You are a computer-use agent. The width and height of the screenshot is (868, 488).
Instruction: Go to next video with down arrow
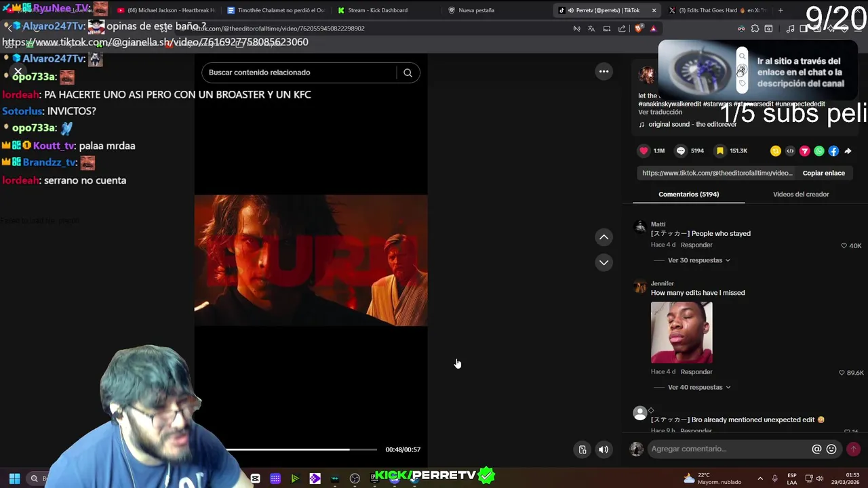(x=604, y=262)
